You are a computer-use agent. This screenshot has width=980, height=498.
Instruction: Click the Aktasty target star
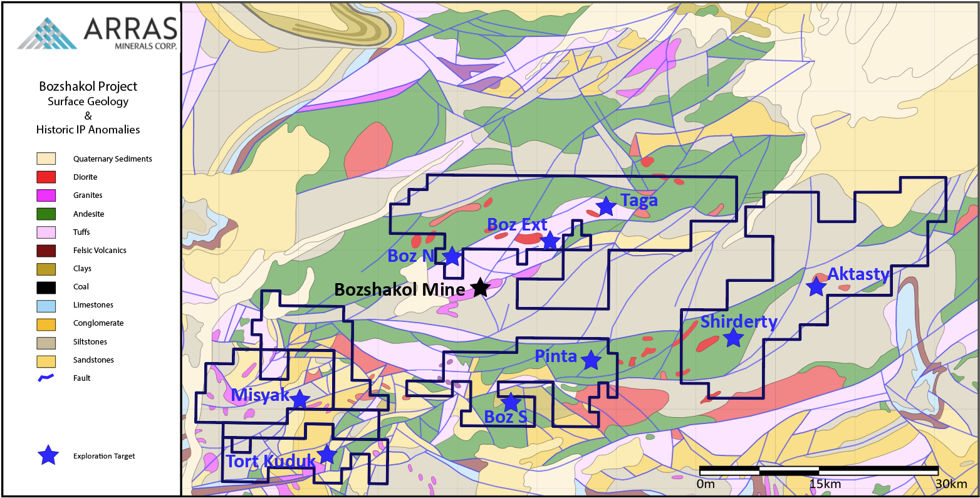(816, 287)
